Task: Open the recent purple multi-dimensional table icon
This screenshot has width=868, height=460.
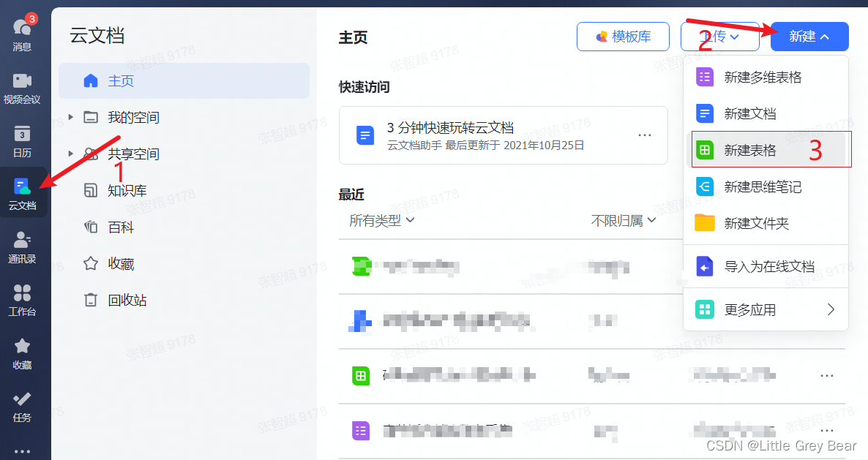Action: 361,431
